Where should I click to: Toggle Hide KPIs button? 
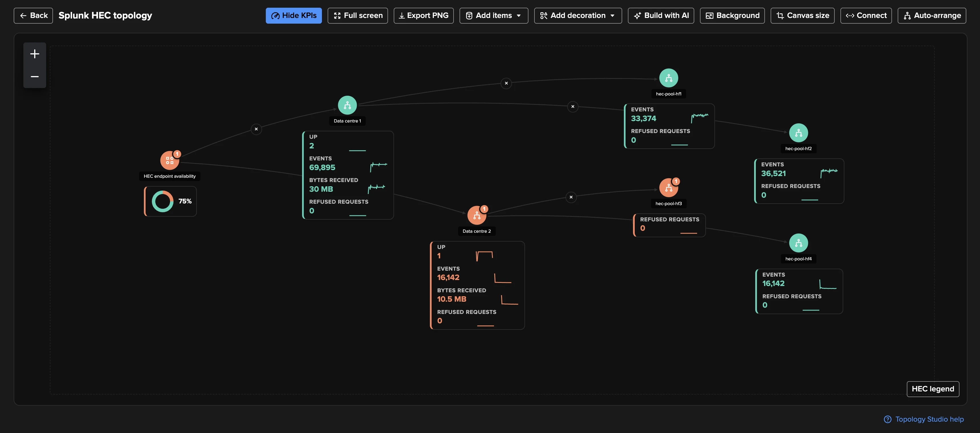coord(293,16)
